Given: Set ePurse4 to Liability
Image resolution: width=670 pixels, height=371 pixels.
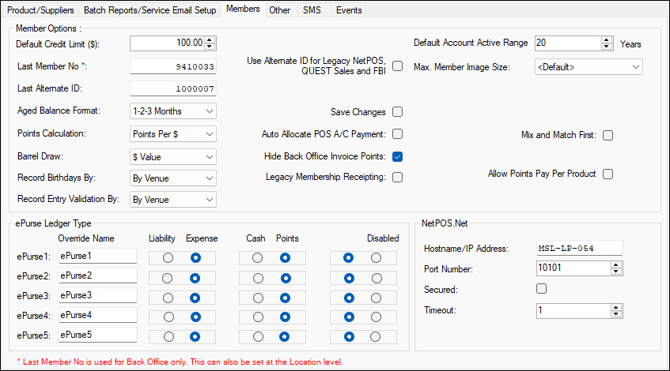Looking at the screenshot, I should (169, 317).
